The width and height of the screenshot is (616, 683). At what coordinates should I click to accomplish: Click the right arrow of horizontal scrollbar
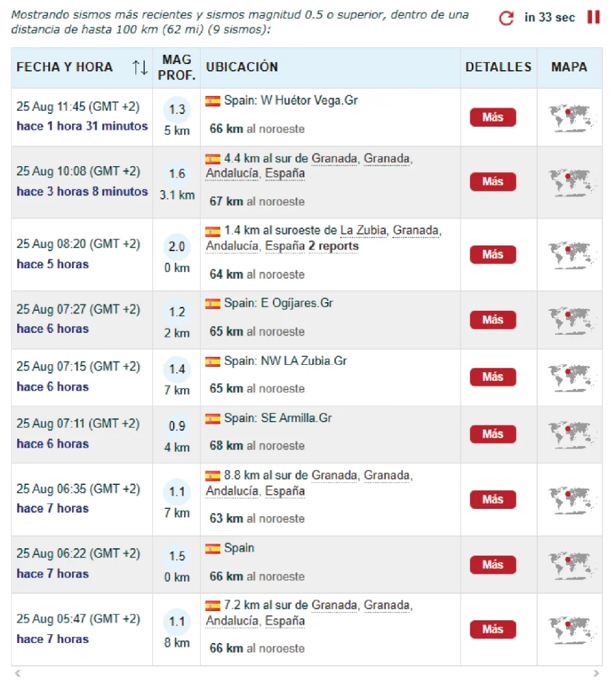[x=596, y=674]
